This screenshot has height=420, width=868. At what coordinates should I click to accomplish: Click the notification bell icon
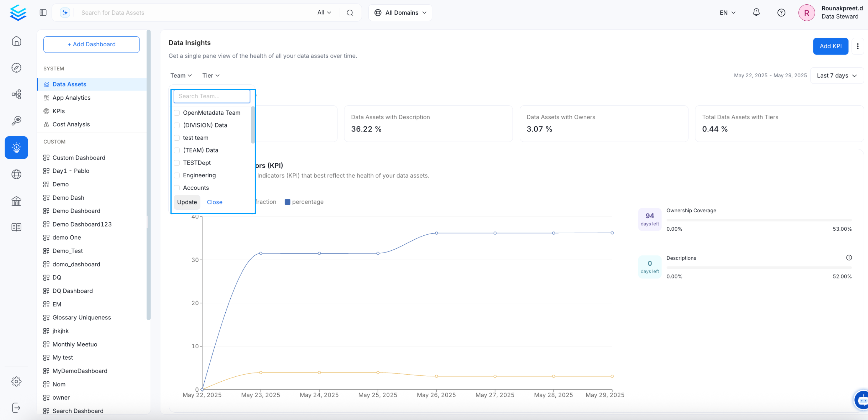(x=756, y=12)
